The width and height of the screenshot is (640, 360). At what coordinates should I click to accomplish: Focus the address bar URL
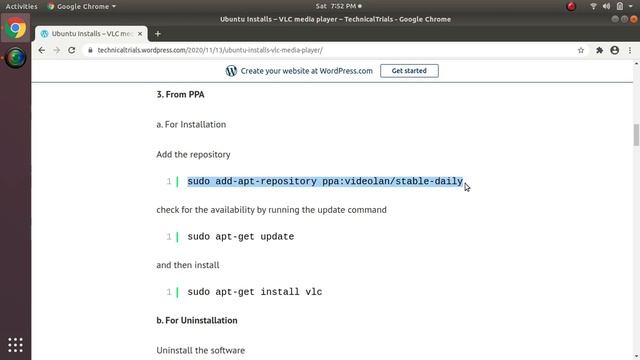pos(210,50)
